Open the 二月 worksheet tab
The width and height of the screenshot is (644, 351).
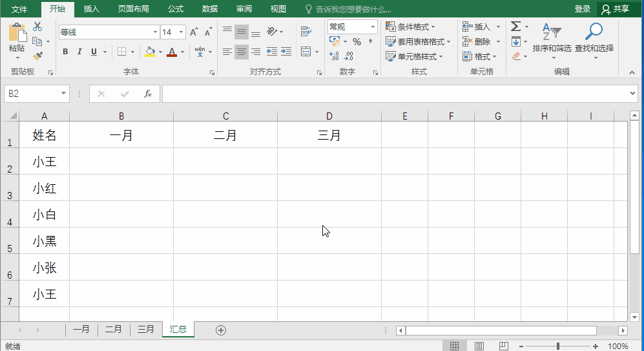(114, 329)
